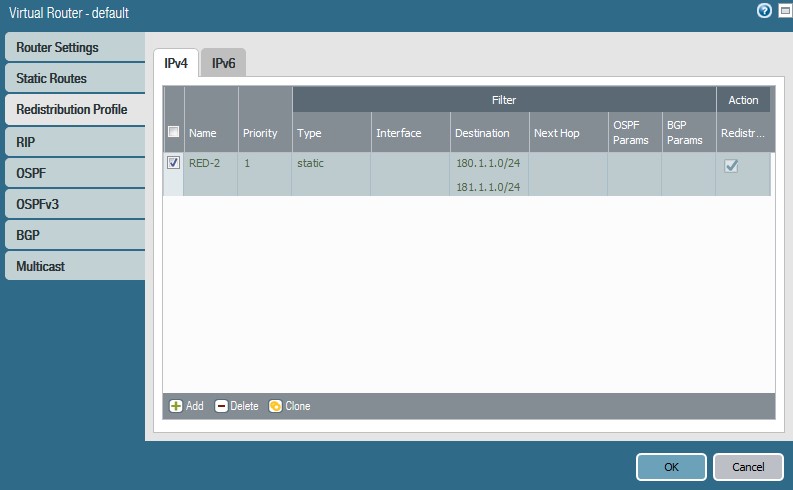
Task: Select the priority value 1 cell
Action: pos(264,174)
